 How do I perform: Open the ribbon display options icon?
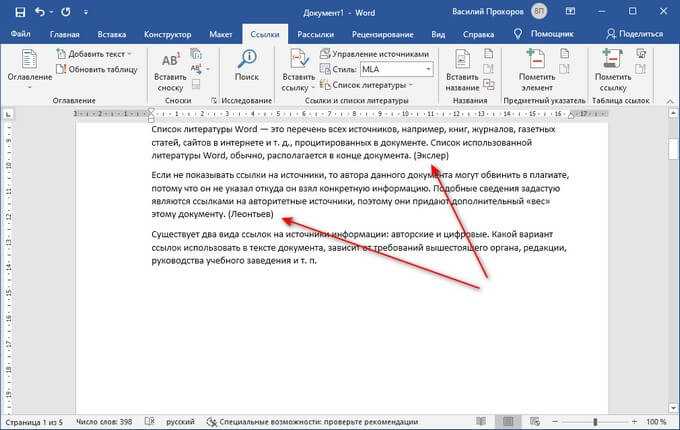pos(570,12)
